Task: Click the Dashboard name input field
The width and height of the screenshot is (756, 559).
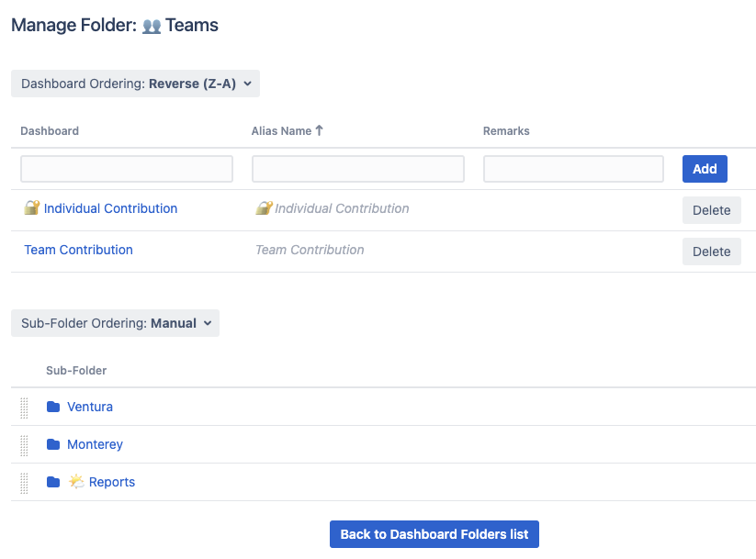Action: [x=127, y=169]
